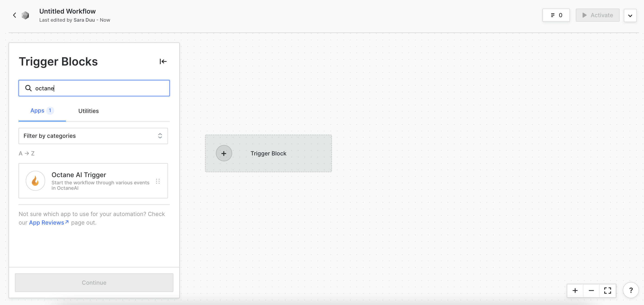
Task: Click the search magnifier icon
Action: (28, 88)
